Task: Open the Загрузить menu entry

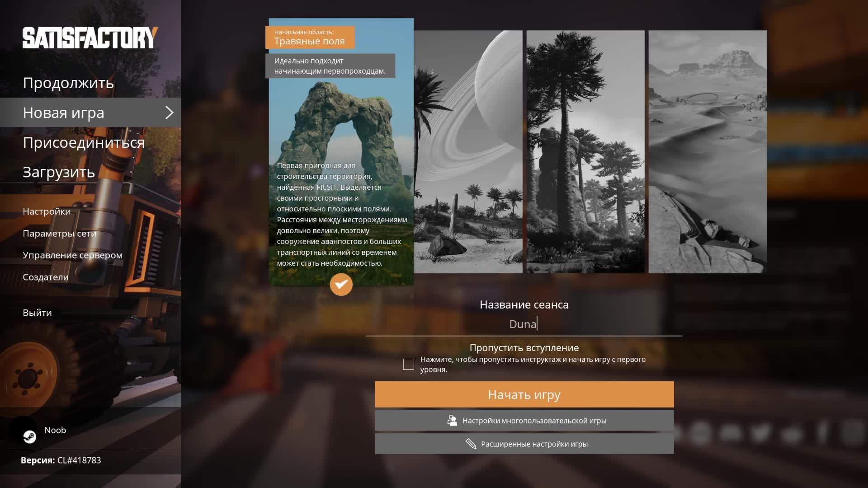Action: (59, 172)
